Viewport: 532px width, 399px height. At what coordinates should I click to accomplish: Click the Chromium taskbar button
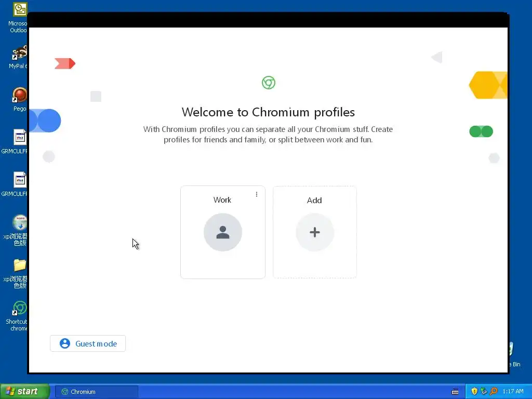[x=96, y=392]
